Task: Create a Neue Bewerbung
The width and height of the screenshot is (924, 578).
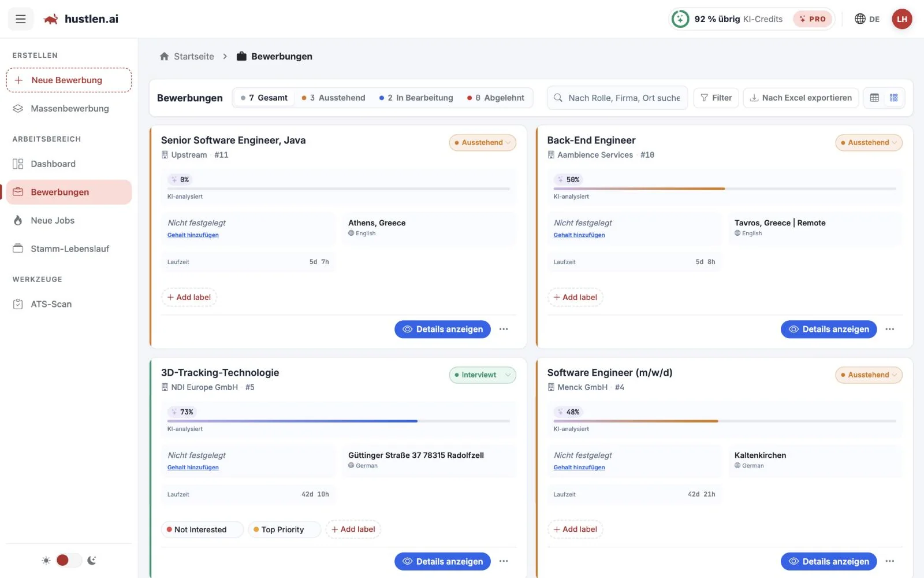Action: [69, 80]
